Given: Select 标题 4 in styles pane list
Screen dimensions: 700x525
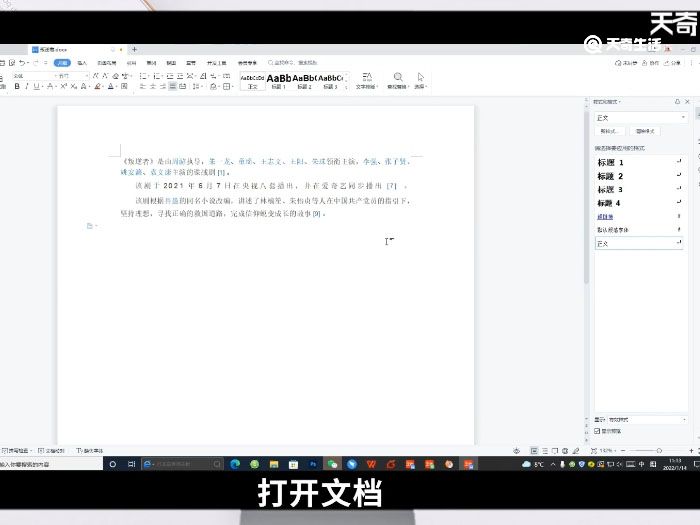Looking at the screenshot, I should pos(639,203).
